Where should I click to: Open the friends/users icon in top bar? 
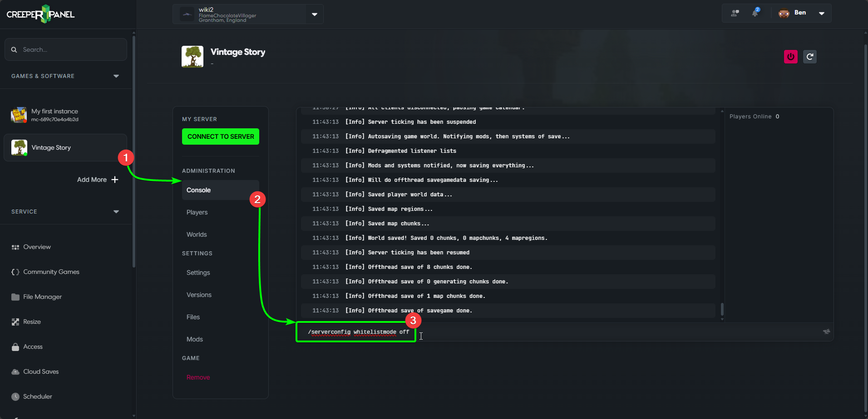coord(735,13)
